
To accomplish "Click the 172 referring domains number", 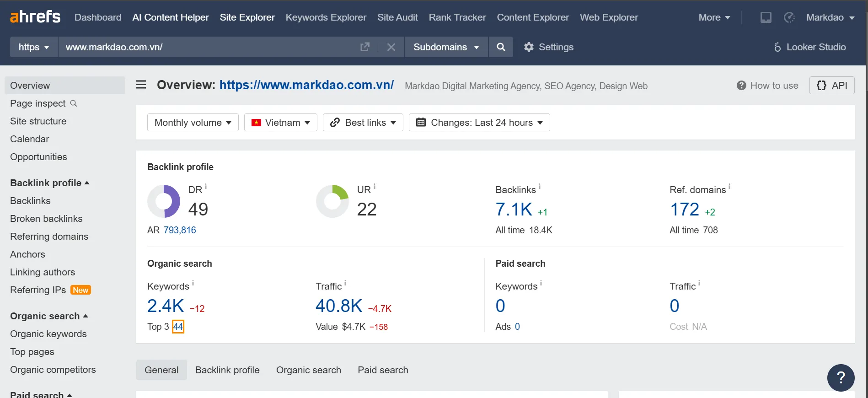I will [685, 210].
